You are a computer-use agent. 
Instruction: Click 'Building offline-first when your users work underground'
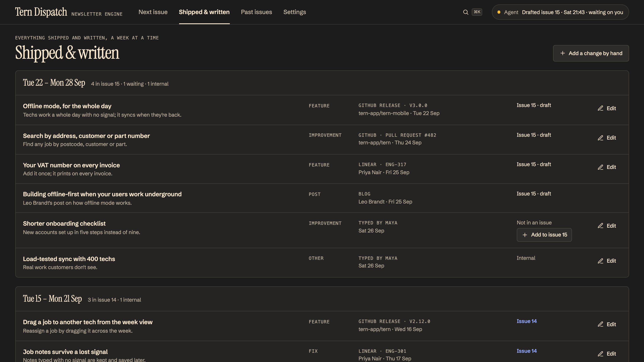[x=102, y=194]
